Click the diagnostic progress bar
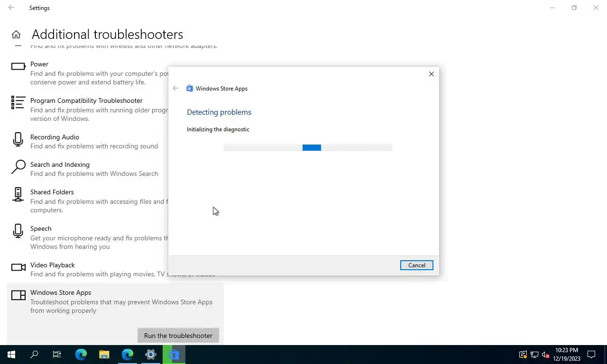The image size is (607, 364). 308,147
